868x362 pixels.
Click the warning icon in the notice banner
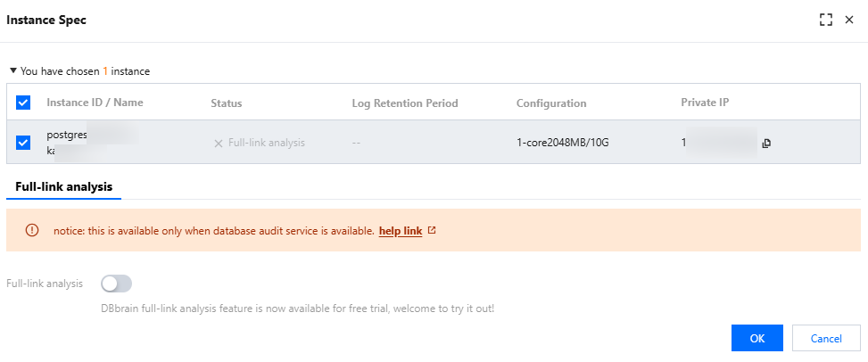pos(33,230)
